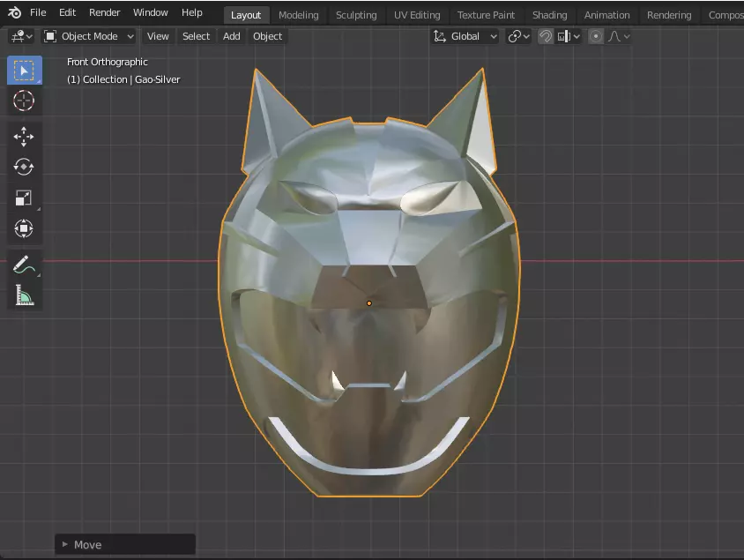This screenshot has height=560, width=744.
Task: Open the Window menu
Action: point(151,13)
